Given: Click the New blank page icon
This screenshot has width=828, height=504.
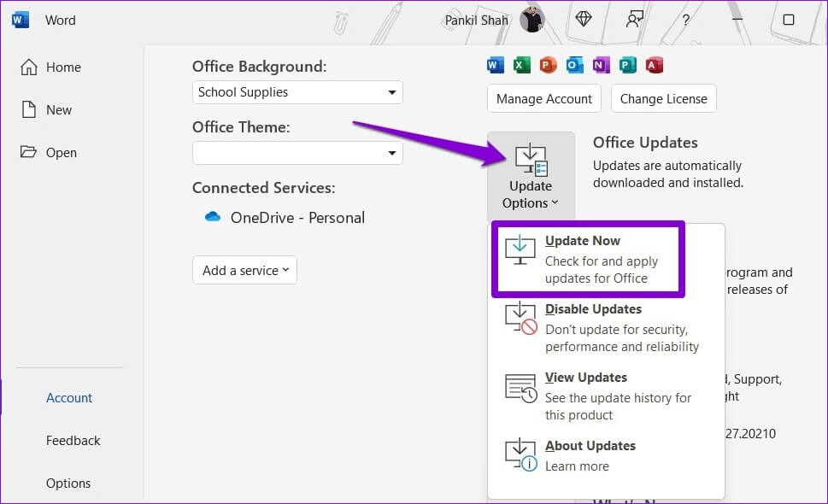Looking at the screenshot, I should pos(29,109).
